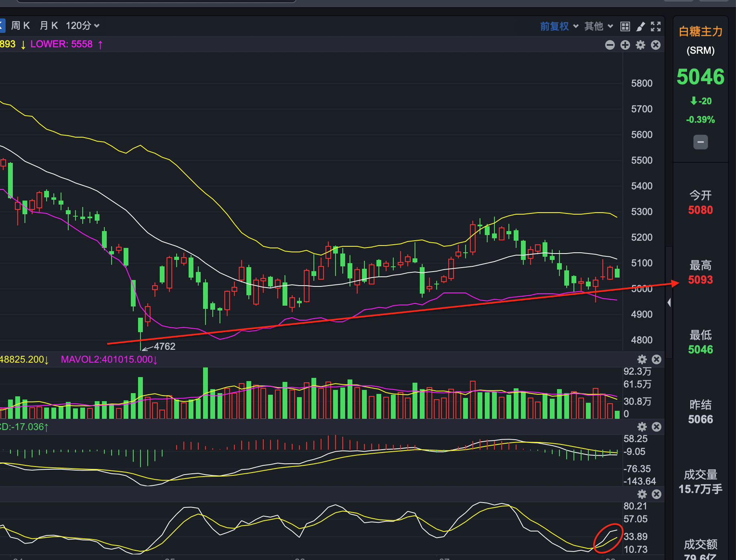Close the volume panel
The image size is (736, 560).
657,359
